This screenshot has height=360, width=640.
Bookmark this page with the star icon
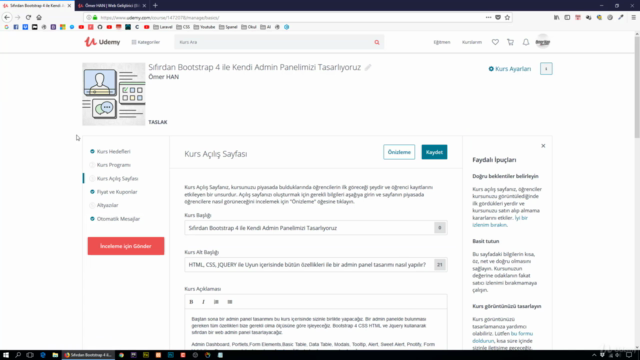point(507,17)
